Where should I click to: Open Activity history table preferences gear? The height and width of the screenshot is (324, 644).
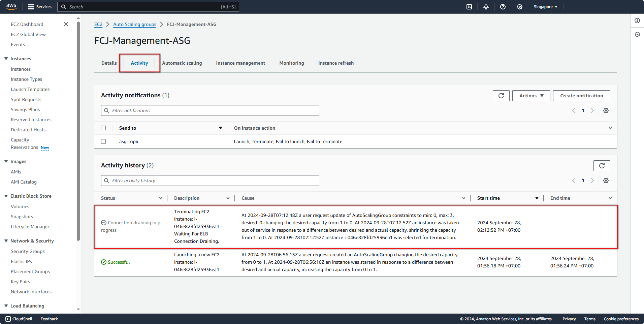coord(606,181)
